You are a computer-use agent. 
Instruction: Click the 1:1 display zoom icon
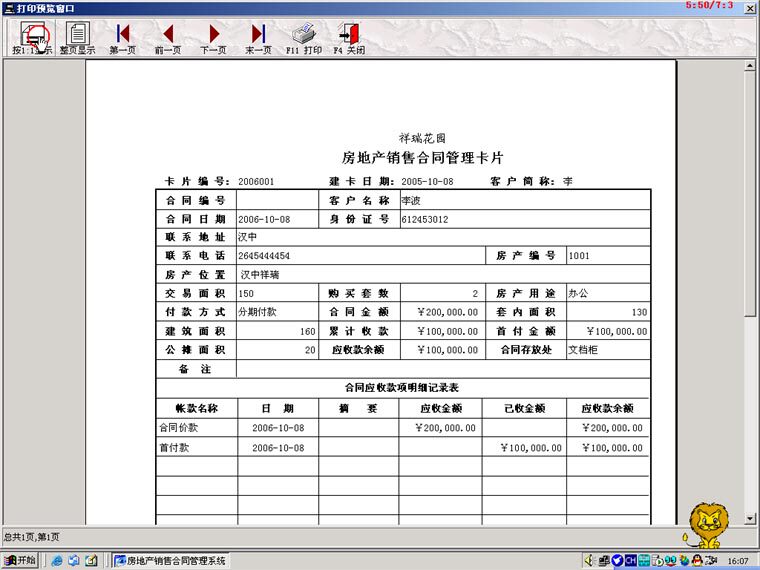pyautogui.click(x=32, y=38)
